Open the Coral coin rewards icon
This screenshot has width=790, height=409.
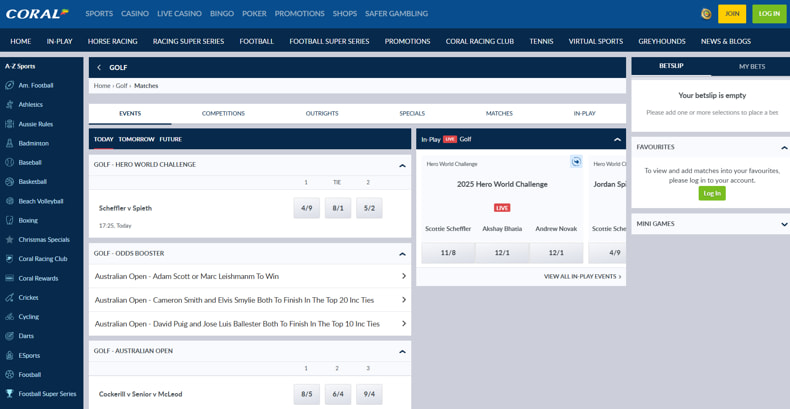click(x=706, y=14)
